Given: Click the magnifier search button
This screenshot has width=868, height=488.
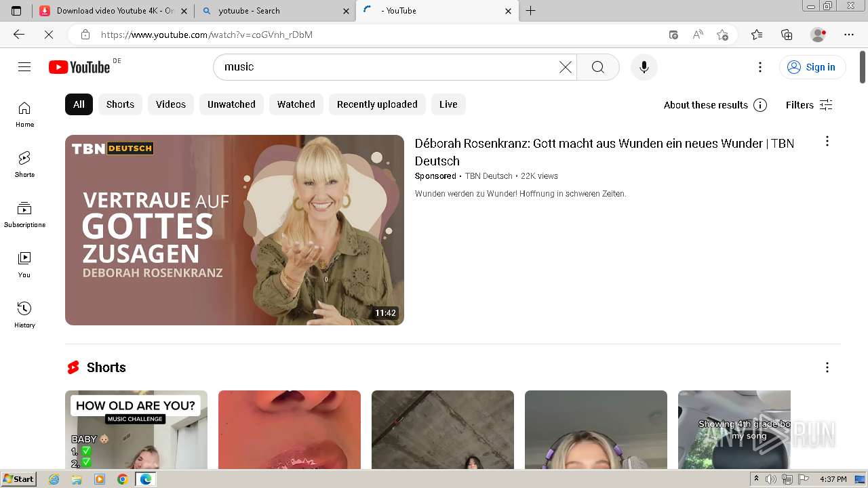Looking at the screenshot, I should tap(597, 66).
